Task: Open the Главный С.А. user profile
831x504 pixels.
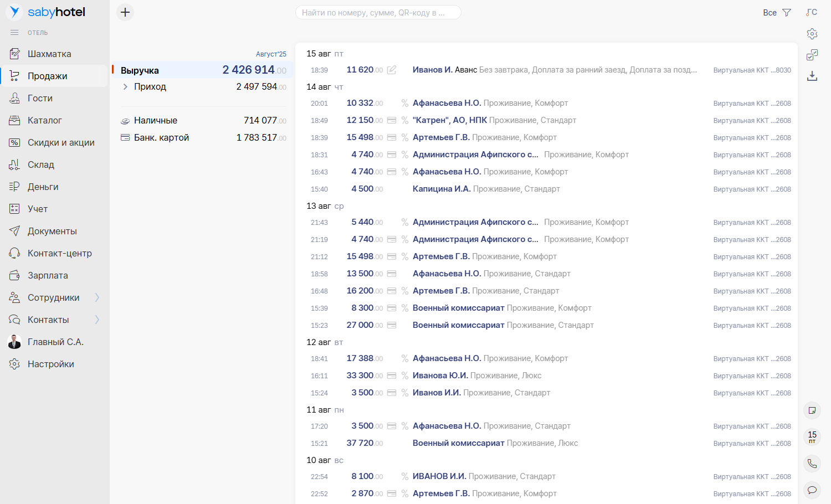Action: (x=55, y=342)
